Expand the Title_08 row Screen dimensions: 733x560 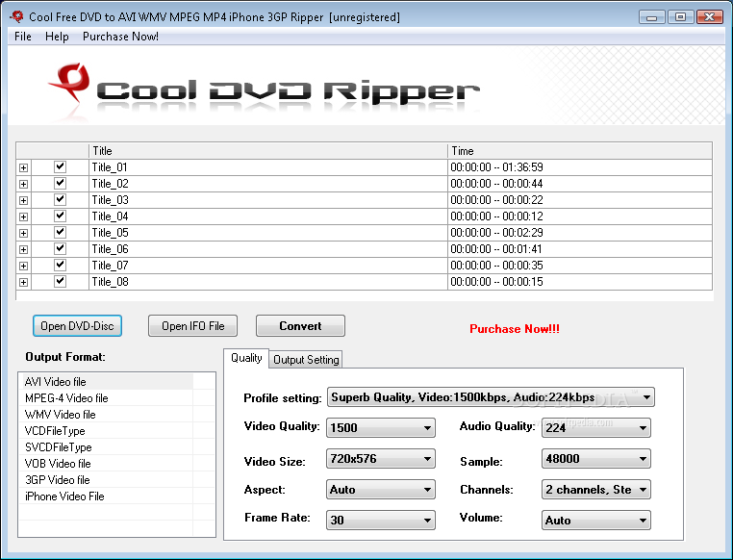point(23,282)
